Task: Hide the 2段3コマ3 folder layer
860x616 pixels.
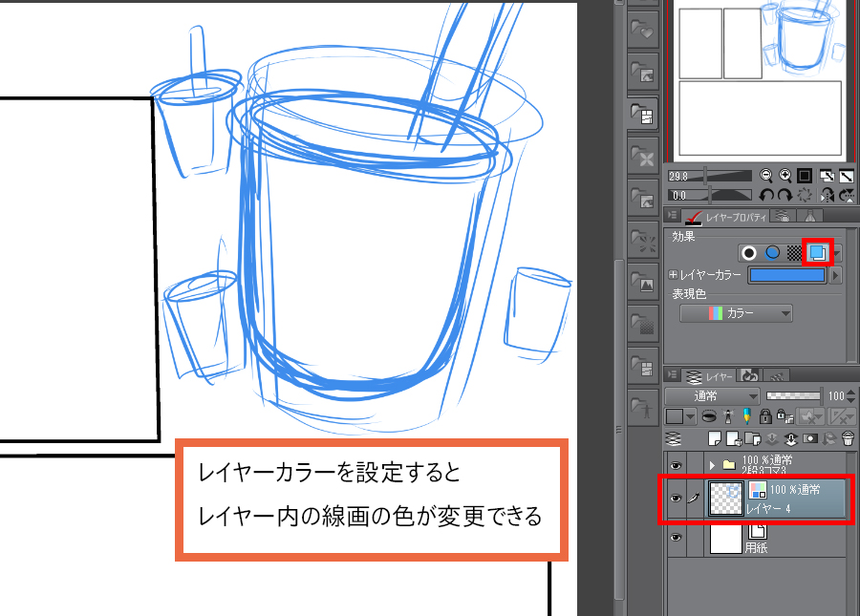Action: [x=677, y=465]
